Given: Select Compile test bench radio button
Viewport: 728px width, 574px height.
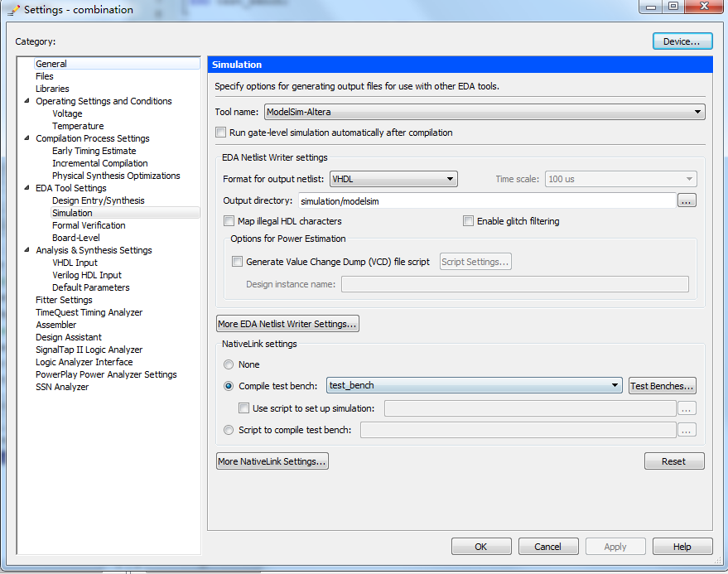Looking at the screenshot, I should tap(229, 386).
